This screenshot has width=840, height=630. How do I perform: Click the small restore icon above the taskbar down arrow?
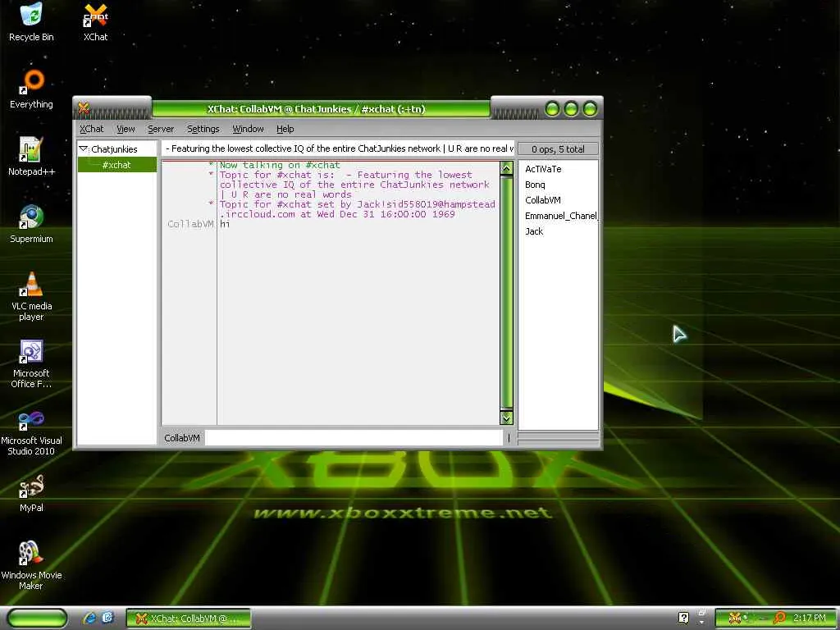[702, 612]
